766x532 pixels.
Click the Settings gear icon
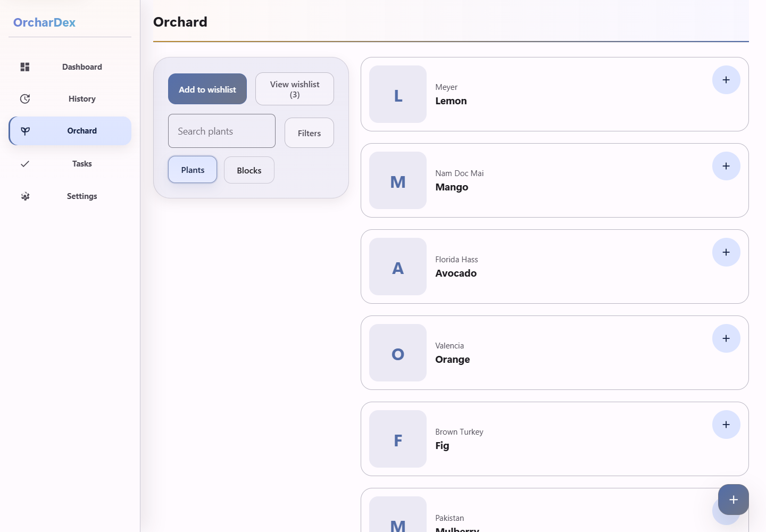pyautogui.click(x=25, y=196)
